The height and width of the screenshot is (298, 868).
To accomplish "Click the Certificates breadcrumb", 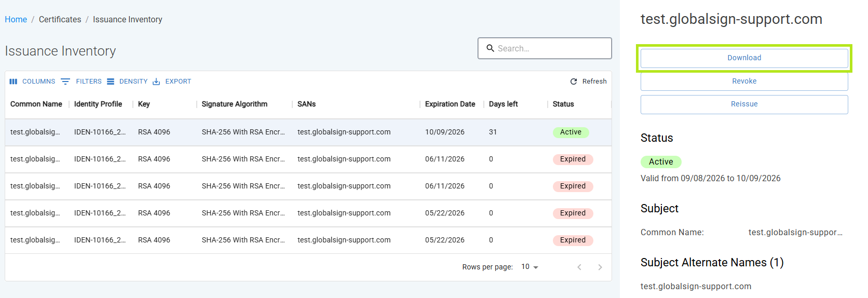I will 60,20.
